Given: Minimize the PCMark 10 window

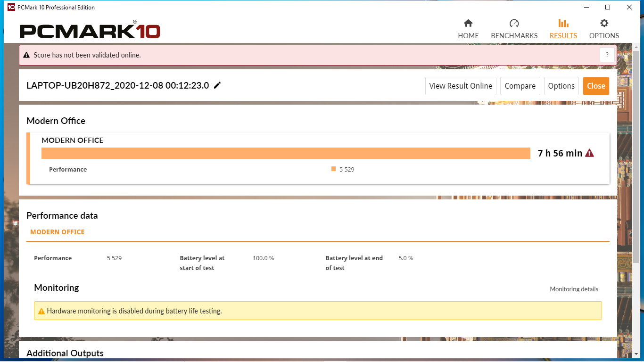Looking at the screenshot, I should tap(586, 7).
